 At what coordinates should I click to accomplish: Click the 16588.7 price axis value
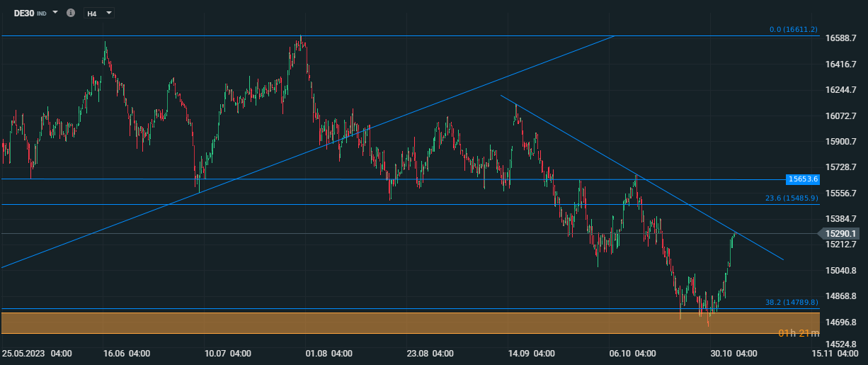tap(841, 38)
